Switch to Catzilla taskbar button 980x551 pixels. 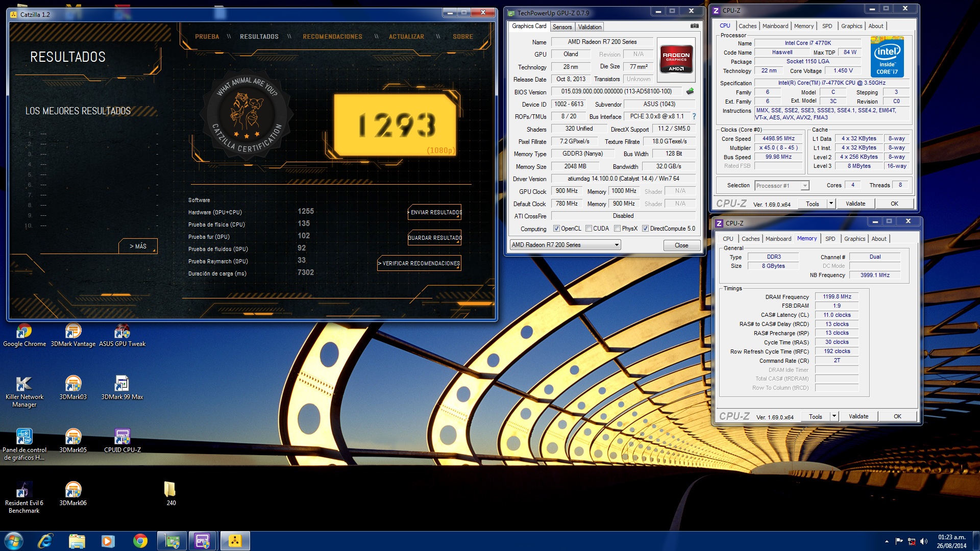[x=235, y=541]
